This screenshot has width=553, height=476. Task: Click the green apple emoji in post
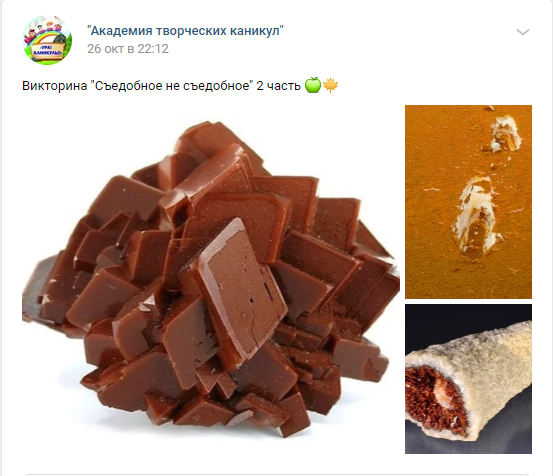point(312,85)
